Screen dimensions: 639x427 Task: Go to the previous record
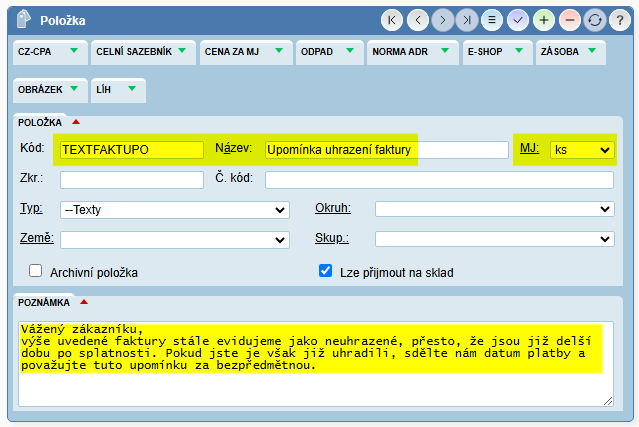coord(417,19)
